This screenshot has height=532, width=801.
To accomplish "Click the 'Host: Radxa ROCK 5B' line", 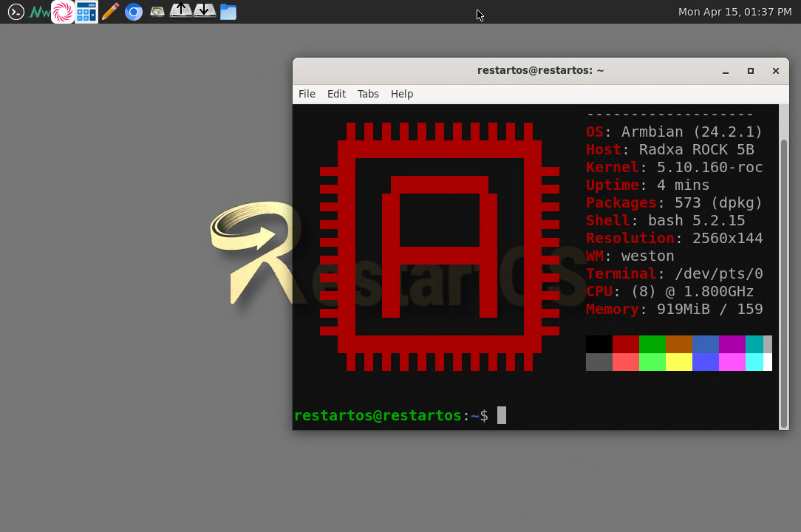I will click(669, 150).
